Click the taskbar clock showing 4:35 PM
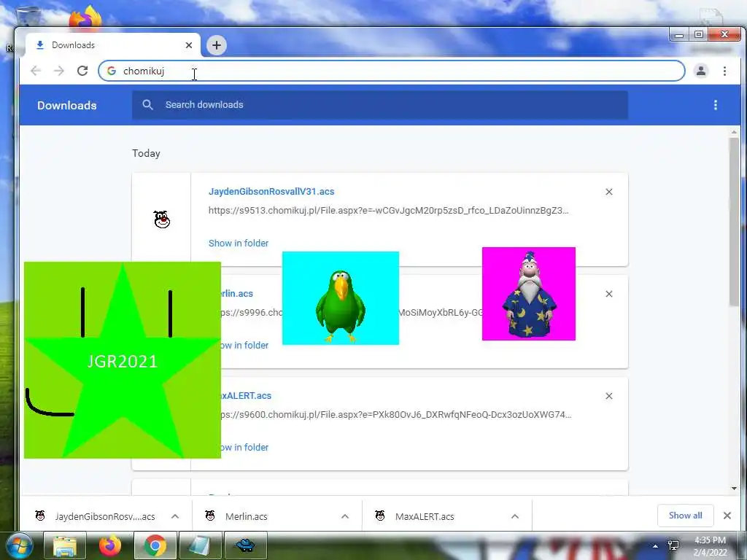 tap(710, 546)
